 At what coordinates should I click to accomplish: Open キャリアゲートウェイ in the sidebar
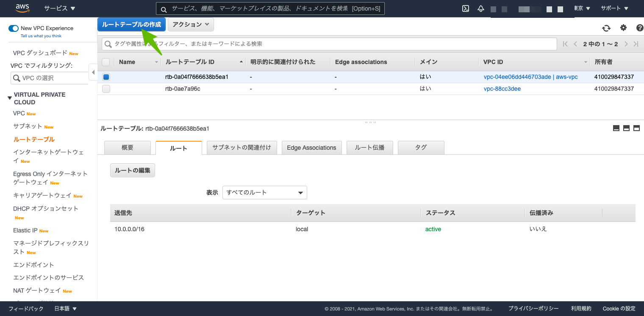42,196
